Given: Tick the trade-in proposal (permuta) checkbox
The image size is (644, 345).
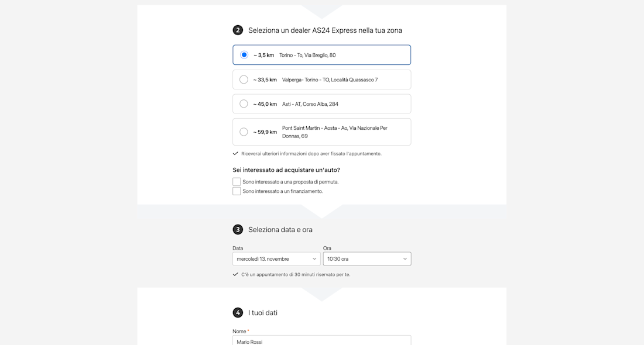Looking at the screenshot, I should point(237,182).
